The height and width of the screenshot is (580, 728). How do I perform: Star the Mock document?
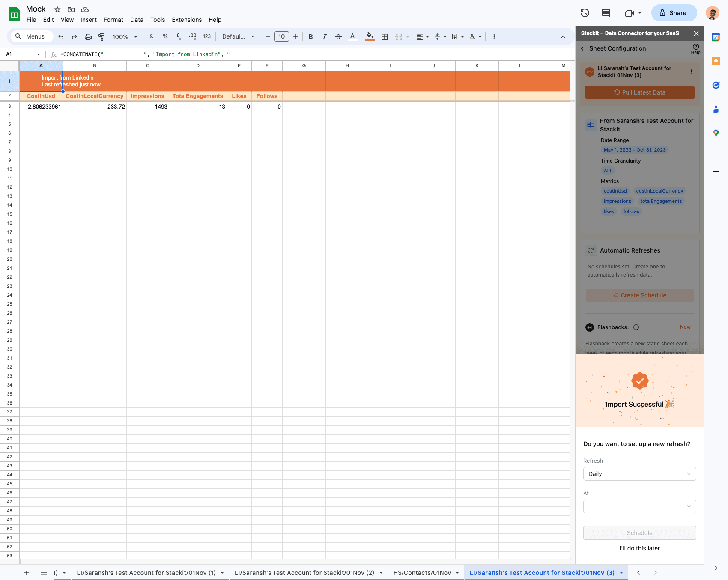pos(57,9)
